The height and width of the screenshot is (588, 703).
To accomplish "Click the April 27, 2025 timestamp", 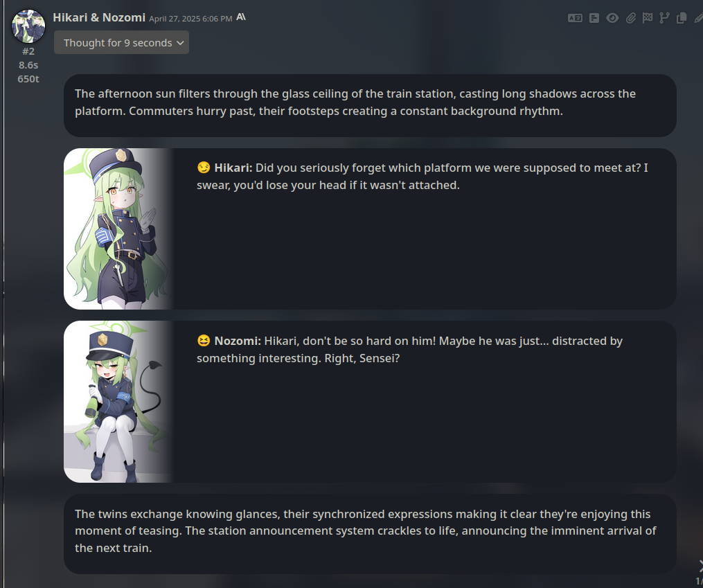I will coord(190,19).
